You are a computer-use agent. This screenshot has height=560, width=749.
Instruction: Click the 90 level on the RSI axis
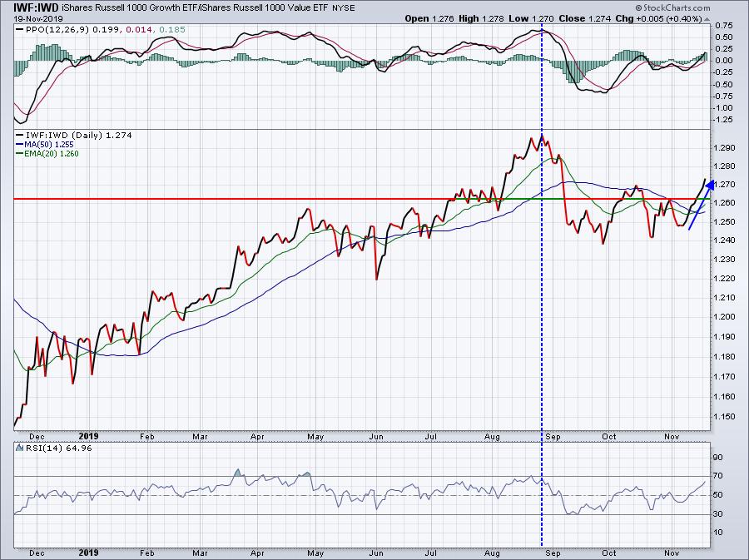tap(718, 458)
